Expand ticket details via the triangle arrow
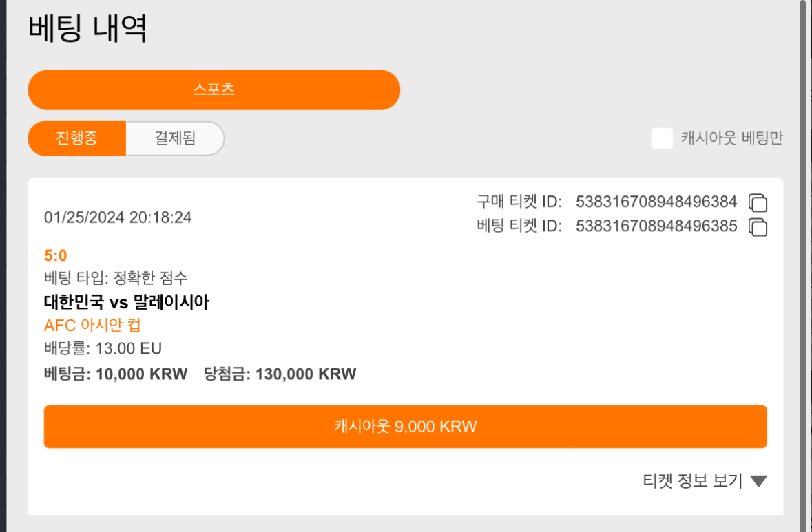Viewport: 812px width, 532px height. click(759, 481)
